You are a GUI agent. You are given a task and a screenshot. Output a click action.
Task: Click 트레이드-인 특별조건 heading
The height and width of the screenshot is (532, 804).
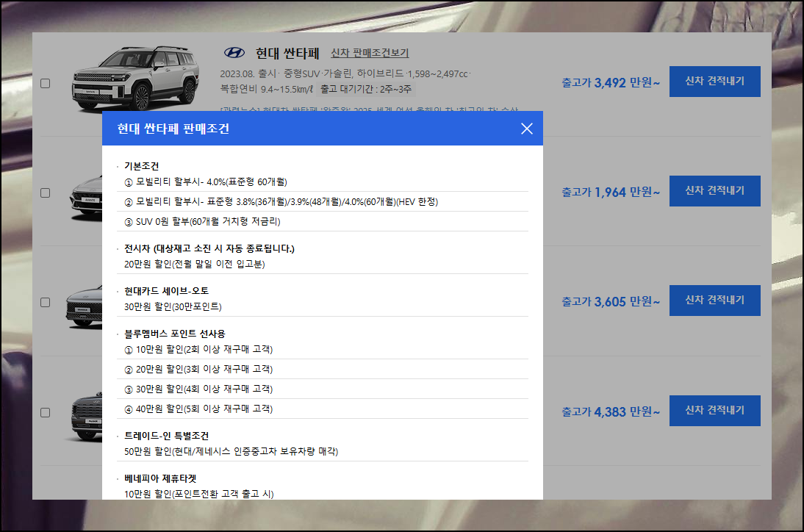(167, 436)
